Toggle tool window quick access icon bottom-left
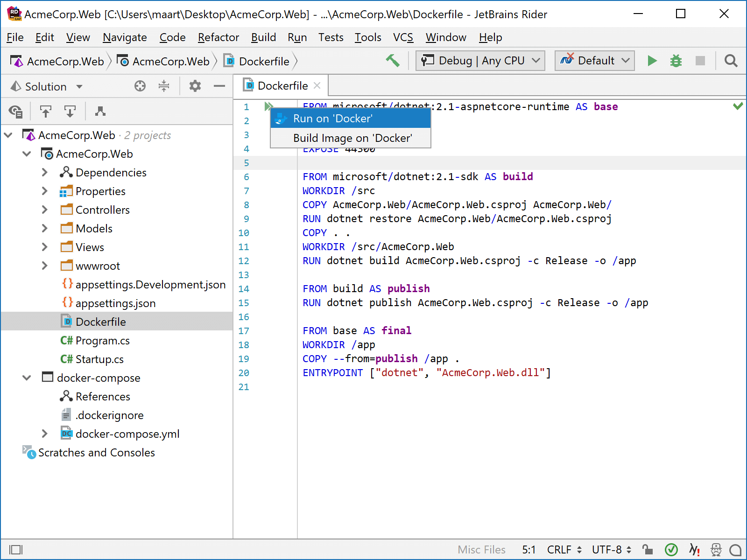 pos(16,550)
